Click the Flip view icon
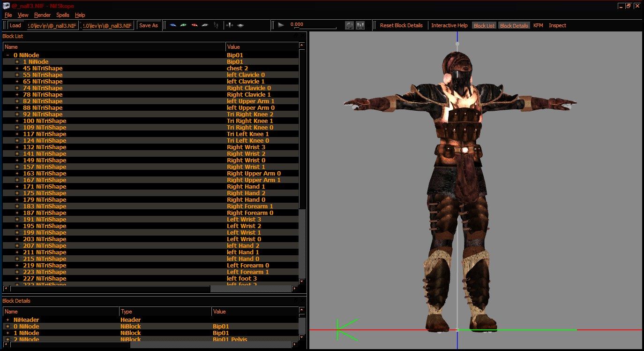The width and height of the screenshot is (644, 351). tap(216, 25)
